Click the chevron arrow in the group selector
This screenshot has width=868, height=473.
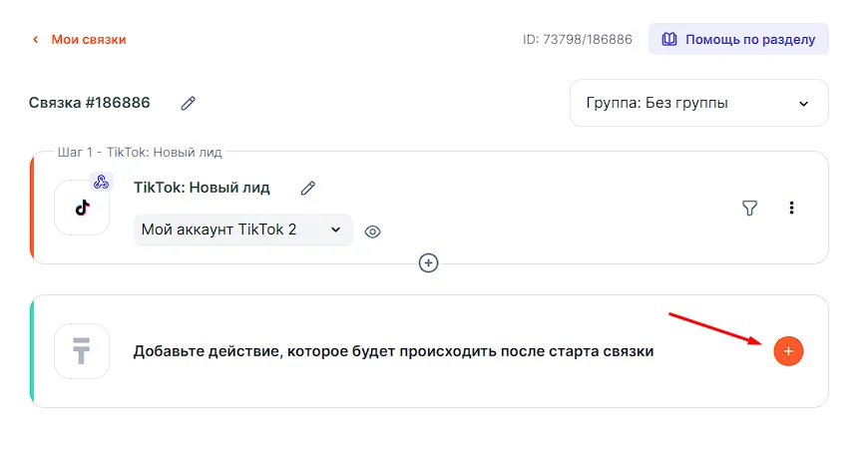[803, 104]
